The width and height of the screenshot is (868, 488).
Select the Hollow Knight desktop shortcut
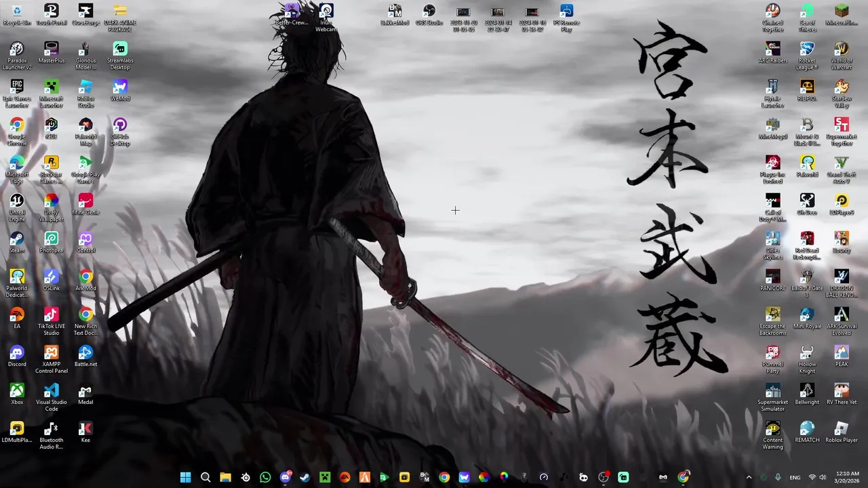807,360
